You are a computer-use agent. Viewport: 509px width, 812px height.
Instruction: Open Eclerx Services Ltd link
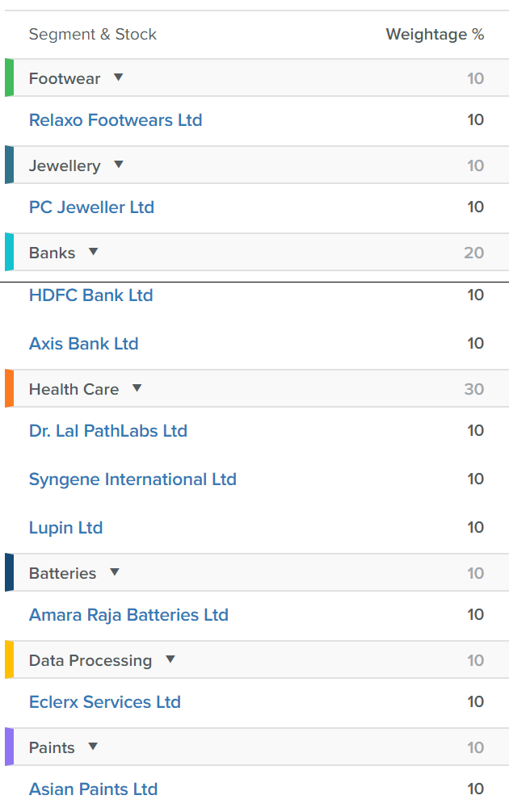105,702
